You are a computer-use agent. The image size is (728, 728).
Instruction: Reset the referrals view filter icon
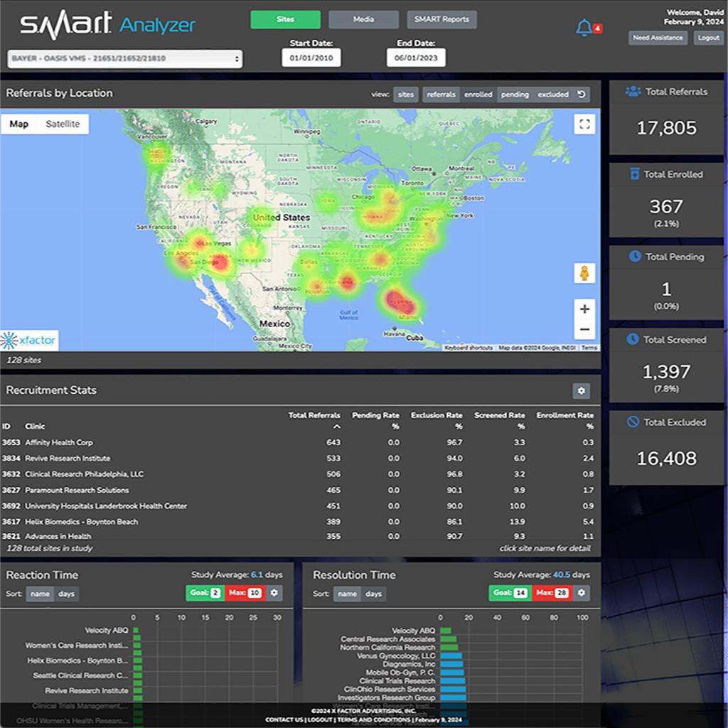click(582, 95)
